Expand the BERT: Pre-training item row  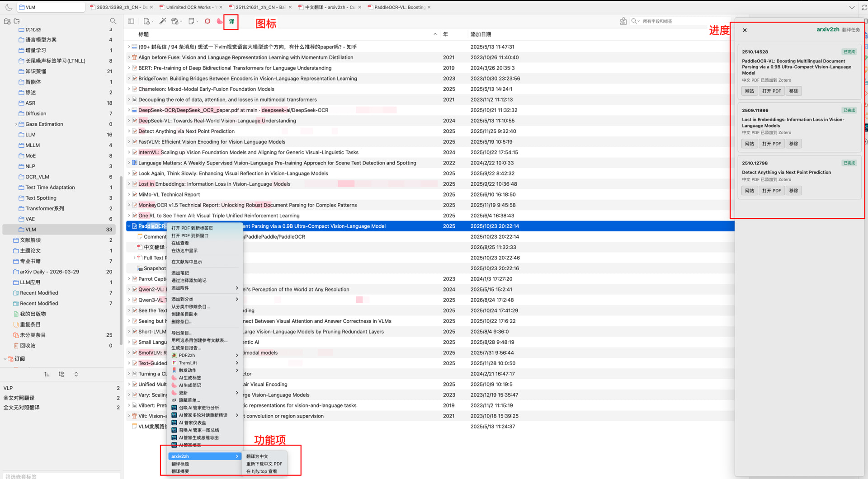pos(129,68)
